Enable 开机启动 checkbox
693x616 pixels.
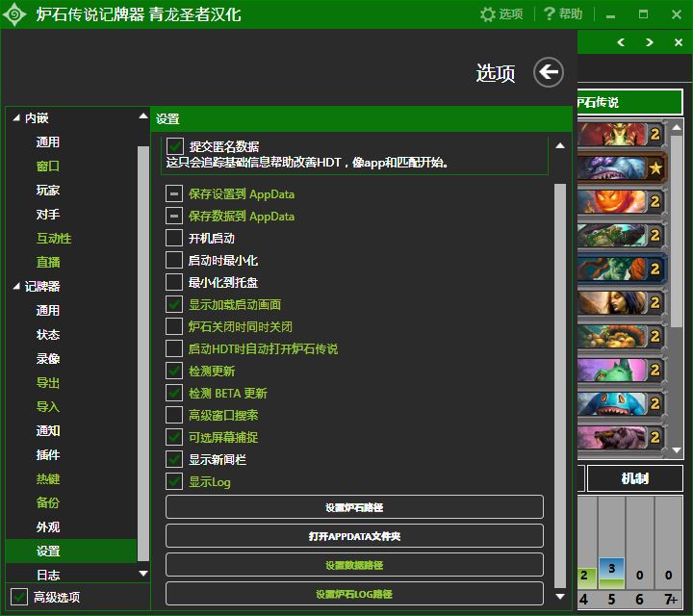tap(173, 238)
